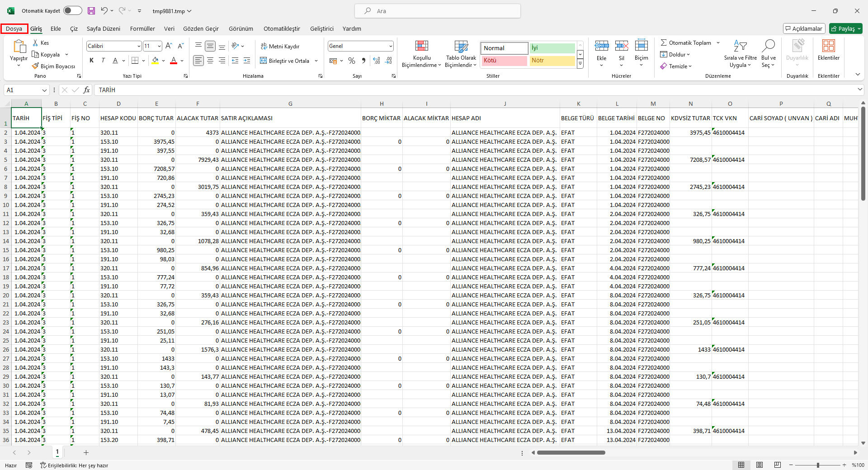
Task: Expand the Genel number format dropdown
Action: pos(391,46)
